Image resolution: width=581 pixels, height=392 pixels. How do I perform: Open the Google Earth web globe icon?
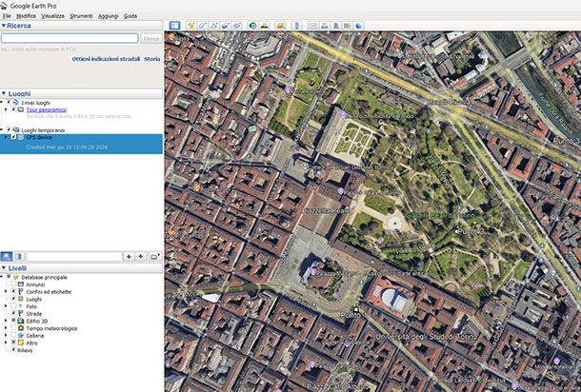[359, 25]
